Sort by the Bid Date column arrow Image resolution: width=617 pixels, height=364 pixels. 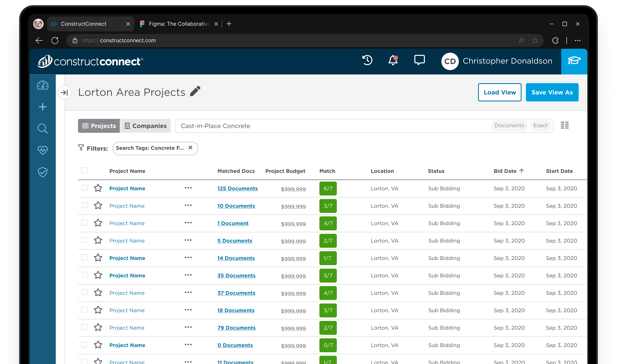point(522,171)
